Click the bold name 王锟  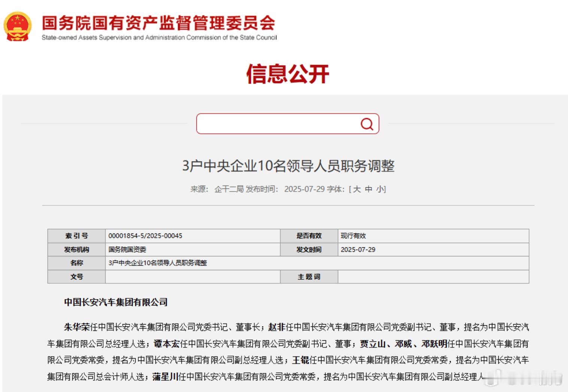point(300,360)
